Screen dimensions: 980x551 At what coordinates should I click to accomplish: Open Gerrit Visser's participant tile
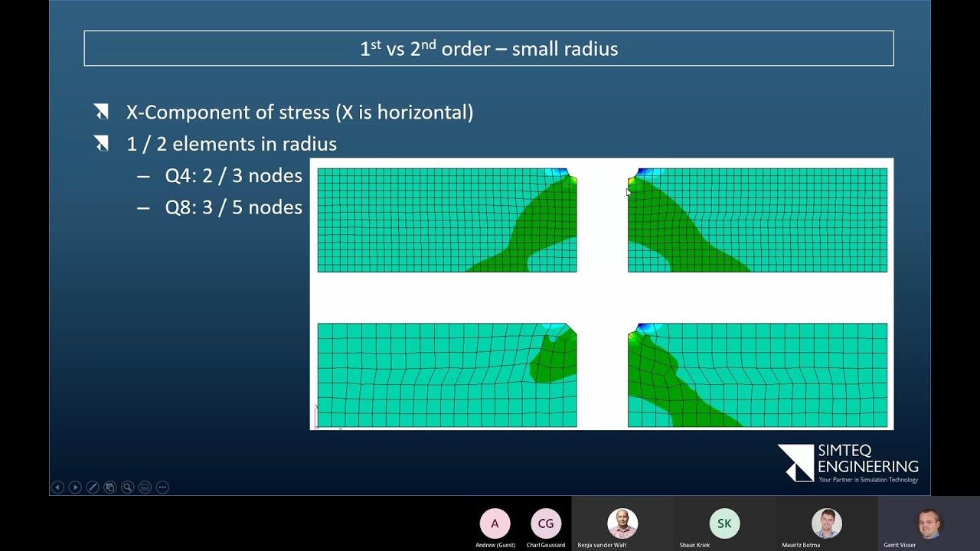pos(929,523)
